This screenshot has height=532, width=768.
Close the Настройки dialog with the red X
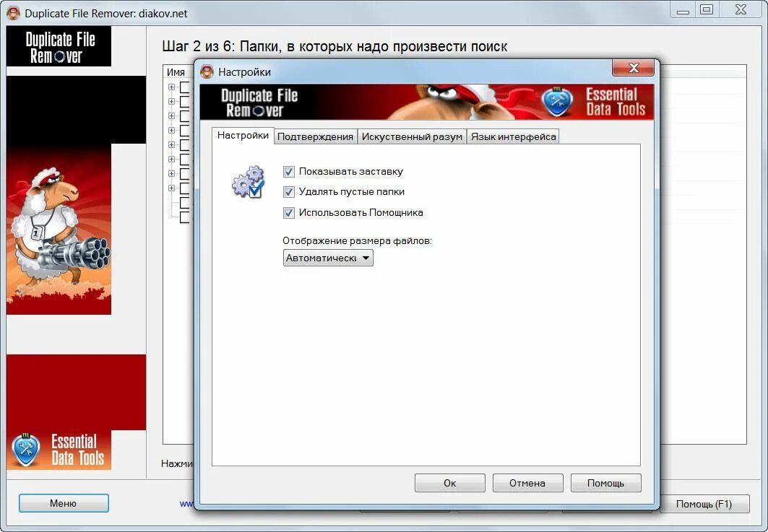pos(634,68)
